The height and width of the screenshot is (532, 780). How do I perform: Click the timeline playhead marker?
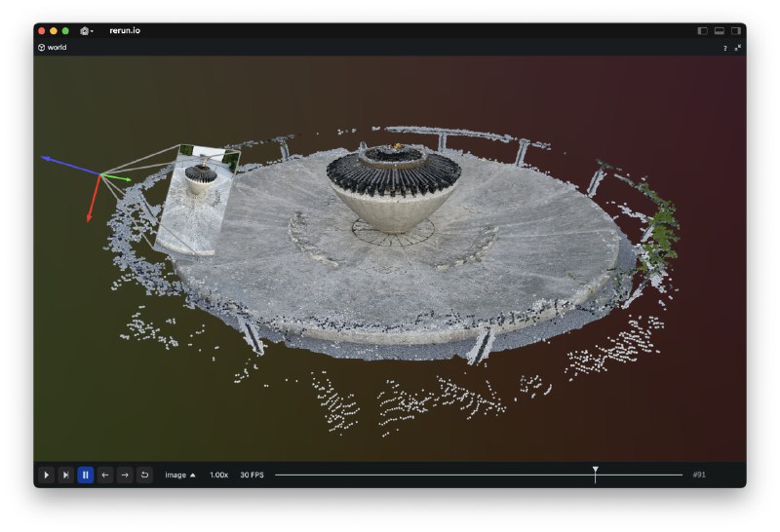coord(595,473)
